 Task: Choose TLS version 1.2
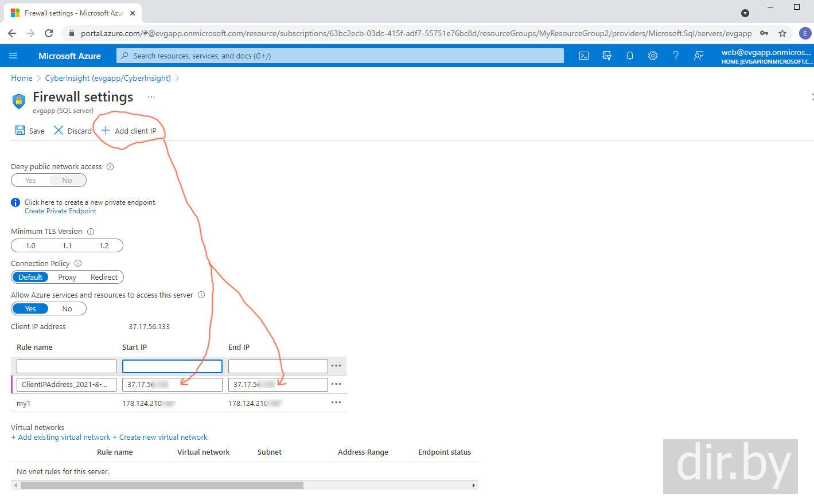click(x=104, y=245)
